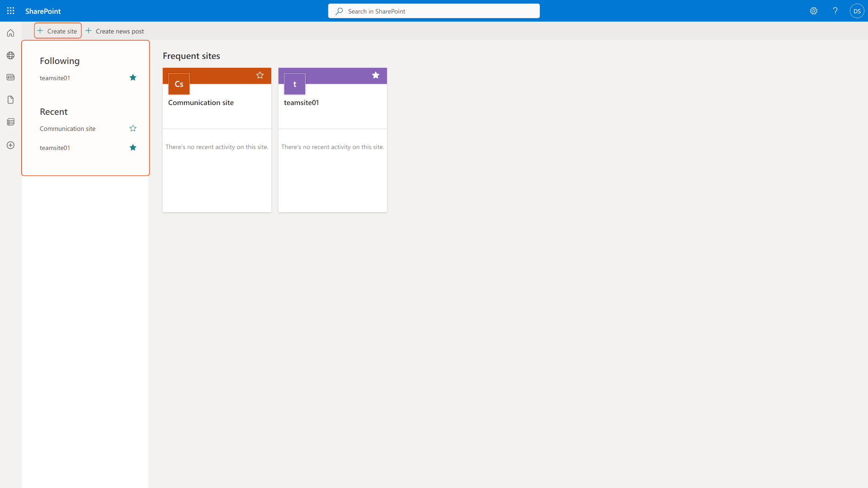Open the DS account profile menu
The width and height of the screenshot is (868, 488).
857,11
